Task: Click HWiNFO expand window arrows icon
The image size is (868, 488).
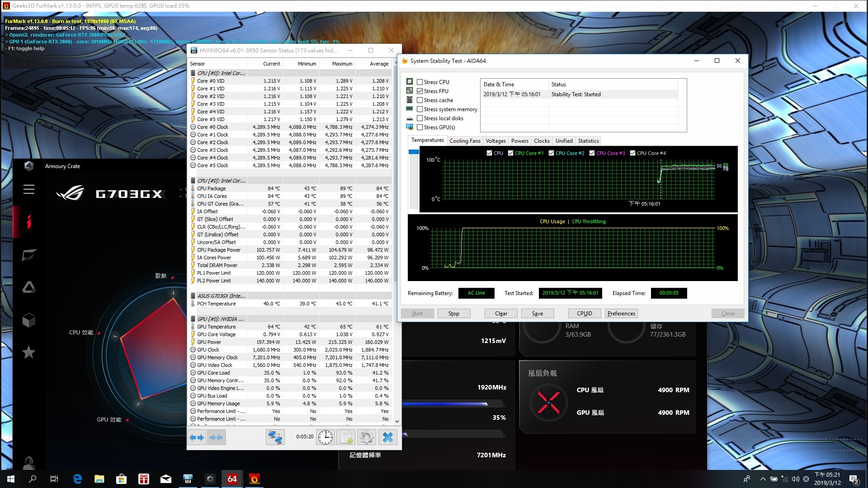Action: (197, 437)
